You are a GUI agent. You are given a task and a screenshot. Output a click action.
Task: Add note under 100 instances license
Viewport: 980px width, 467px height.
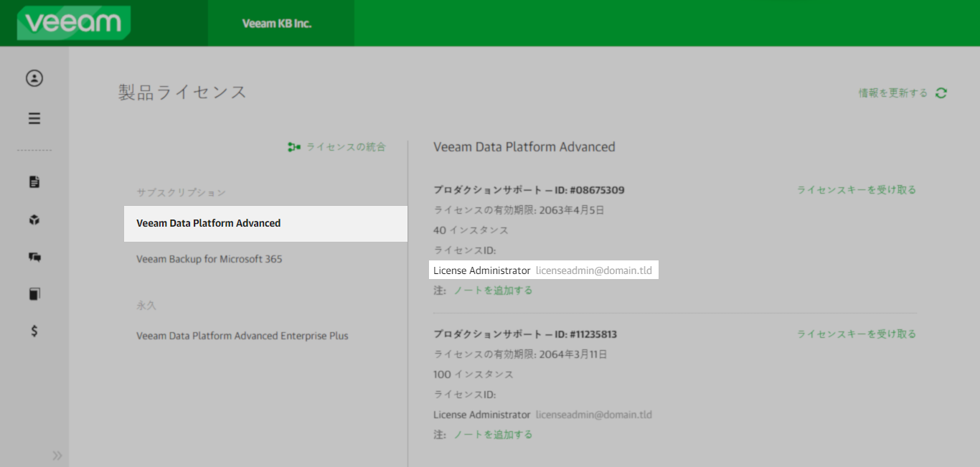[493, 435]
